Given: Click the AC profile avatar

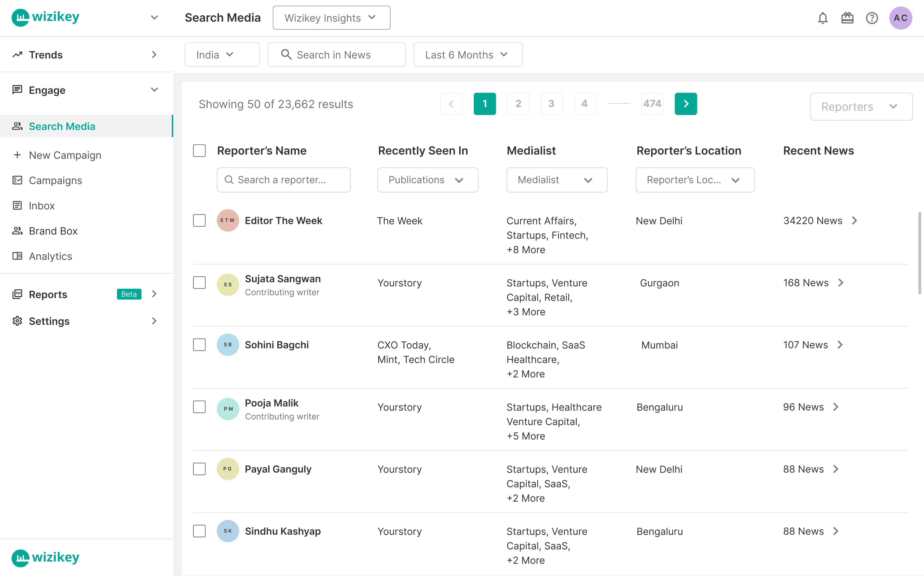Looking at the screenshot, I should [900, 18].
